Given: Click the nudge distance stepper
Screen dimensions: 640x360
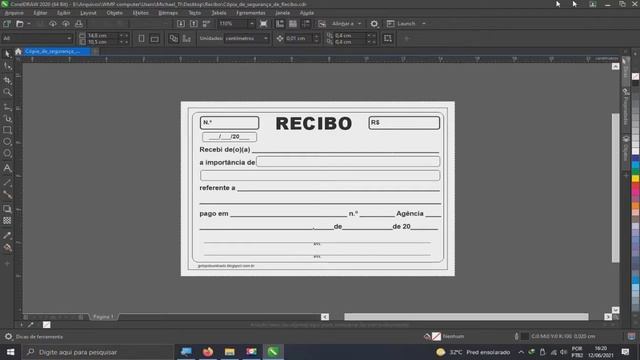Looking at the screenshot, I should 316,38.
